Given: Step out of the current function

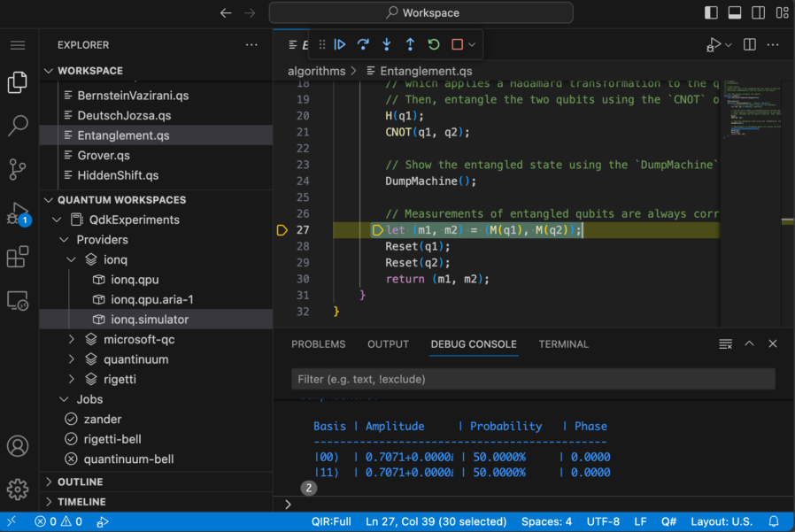Looking at the screenshot, I should pyautogui.click(x=410, y=44).
